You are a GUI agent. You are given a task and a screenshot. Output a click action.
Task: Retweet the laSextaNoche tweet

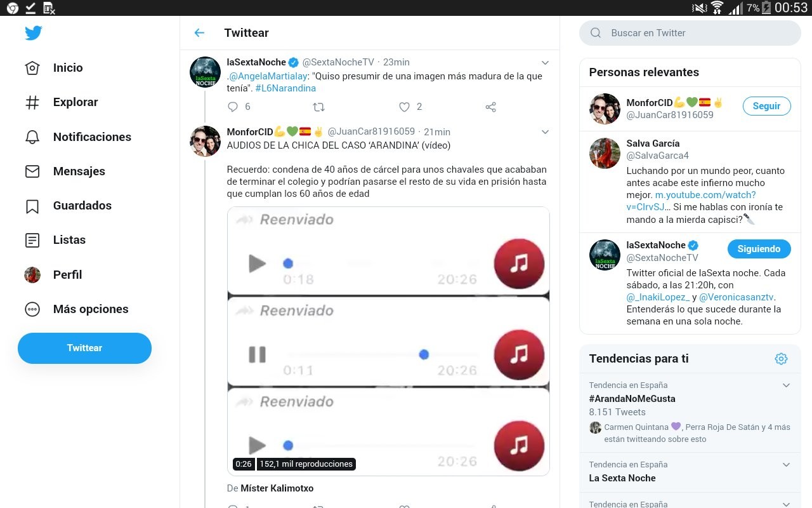tap(319, 107)
